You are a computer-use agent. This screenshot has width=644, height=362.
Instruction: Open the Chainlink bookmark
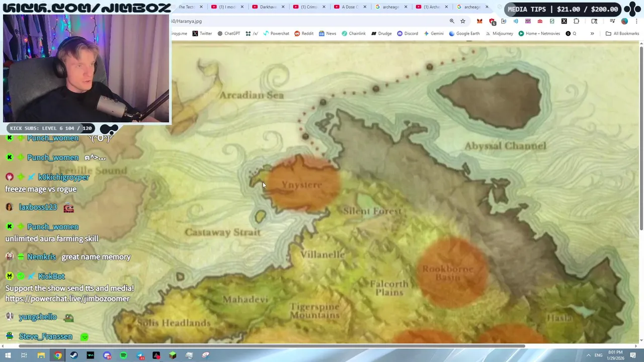click(x=353, y=34)
